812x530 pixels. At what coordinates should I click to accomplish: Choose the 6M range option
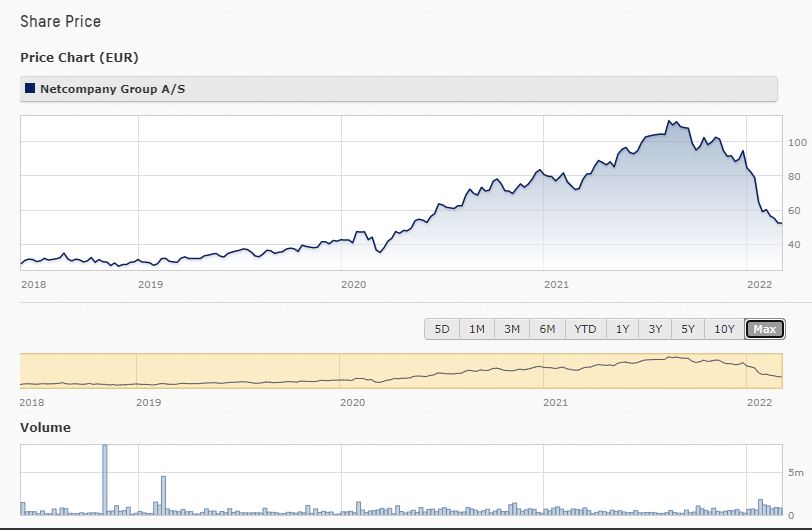[547, 329]
